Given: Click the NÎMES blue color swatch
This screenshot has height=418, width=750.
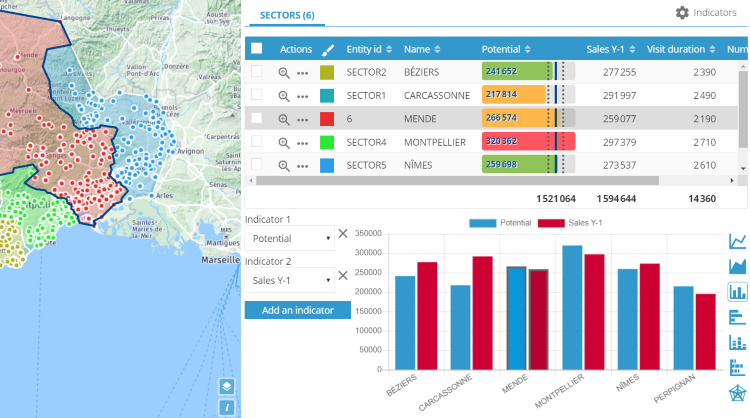Looking at the screenshot, I should pos(327,165).
